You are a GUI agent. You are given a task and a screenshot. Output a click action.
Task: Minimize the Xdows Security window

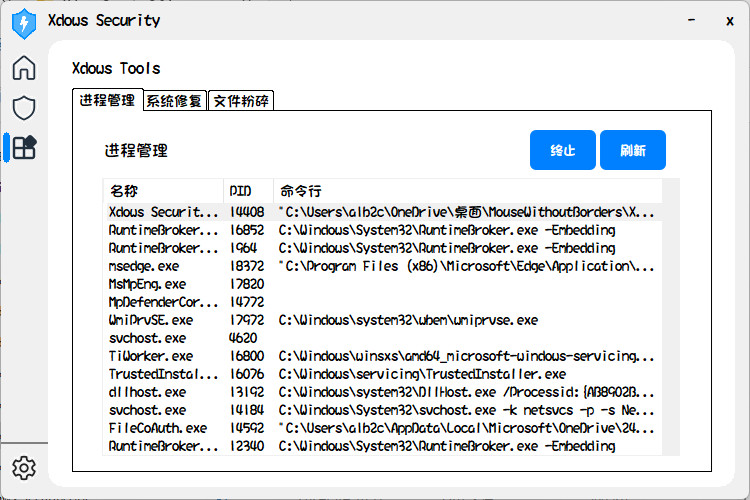(691, 20)
